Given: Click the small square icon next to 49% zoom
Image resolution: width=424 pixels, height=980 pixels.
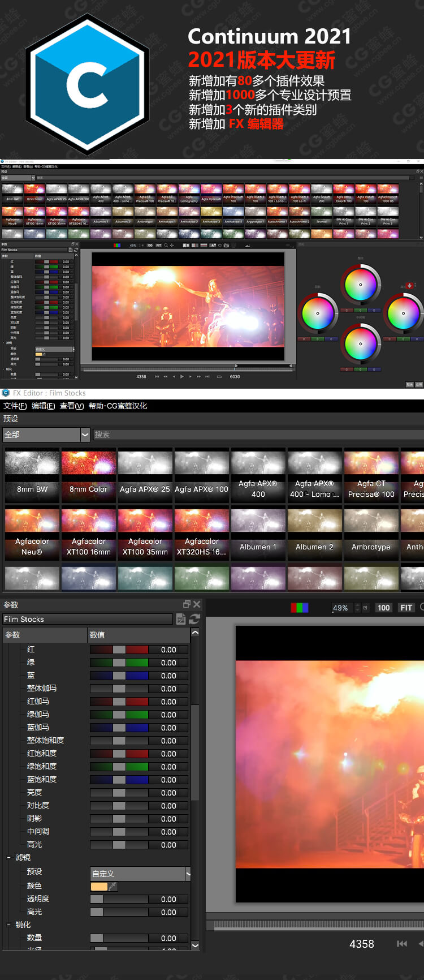Looking at the screenshot, I should tap(365, 608).
